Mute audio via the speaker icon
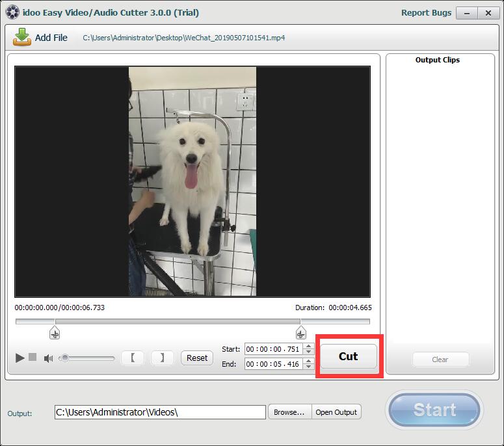 (x=48, y=358)
